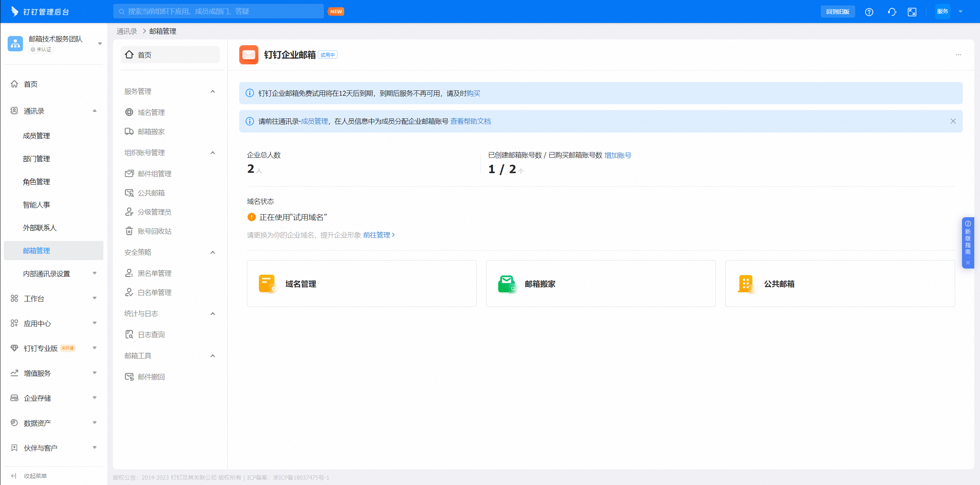
Task: Focus the top search input field
Action: (x=219, y=11)
